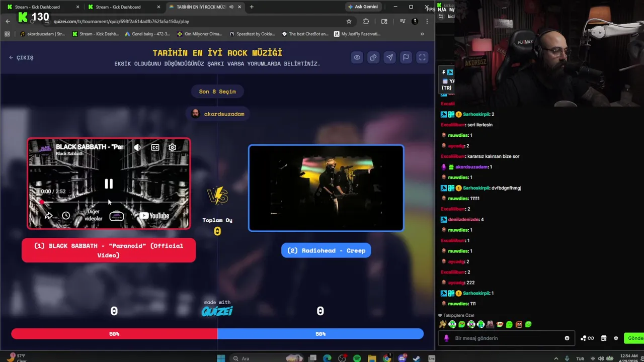Screen dimensions: 644x362
Task: Click the Son 8 Seçim round label
Action: click(x=217, y=92)
